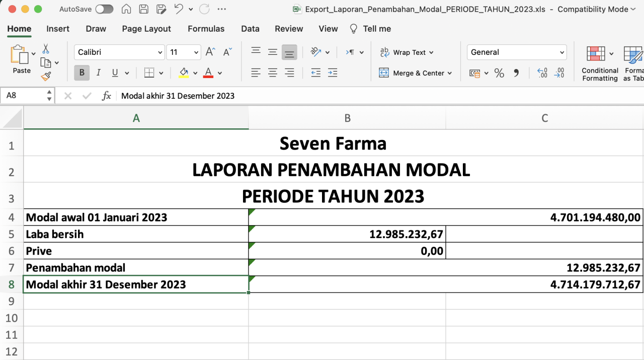Toggle the AutoSave switch

(104, 9)
